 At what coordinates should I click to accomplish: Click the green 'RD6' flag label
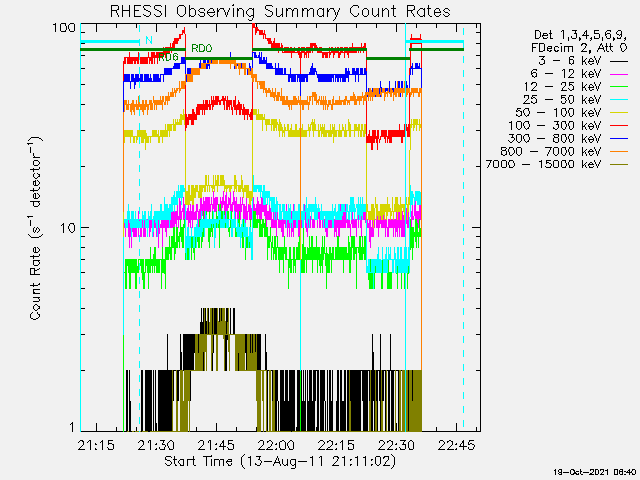[x=168, y=57]
